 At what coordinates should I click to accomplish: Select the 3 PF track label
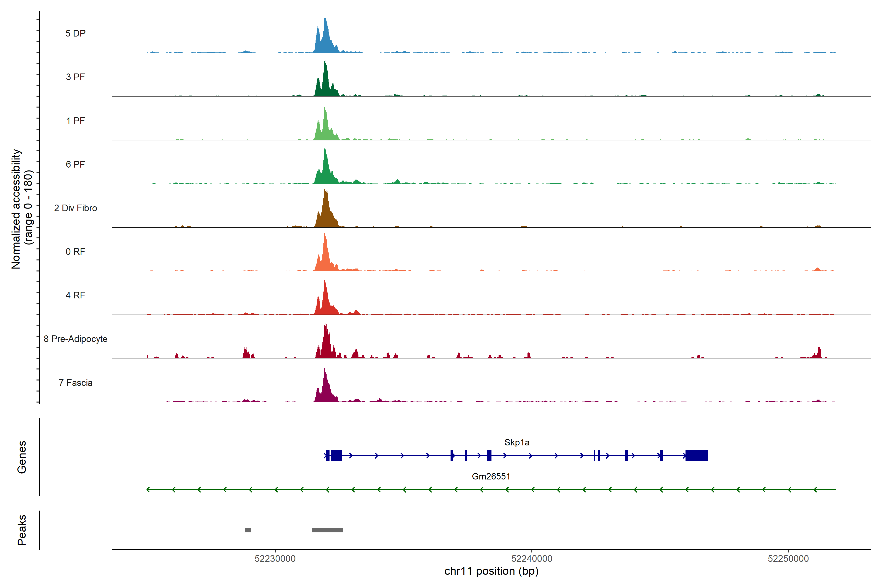click(x=75, y=77)
